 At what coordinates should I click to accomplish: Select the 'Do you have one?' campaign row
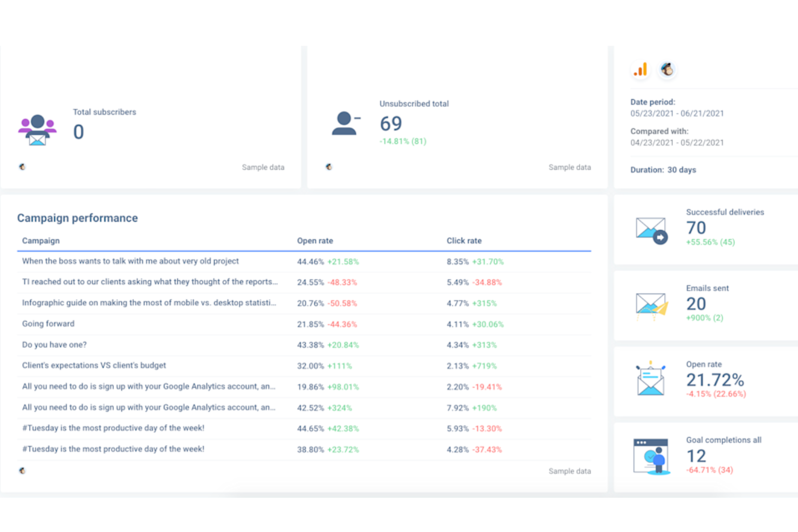[x=54, y=344]
